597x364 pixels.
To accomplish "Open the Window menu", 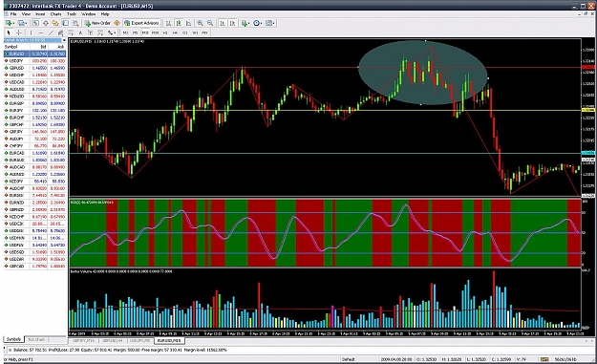I will click(88, 14).
